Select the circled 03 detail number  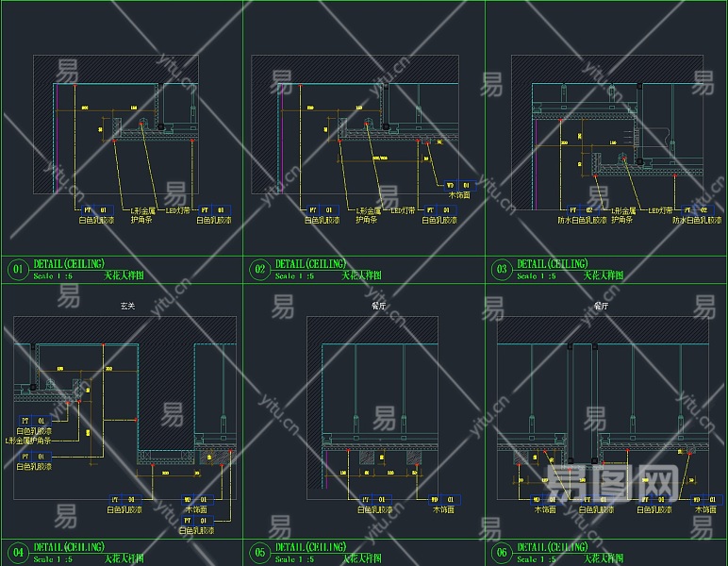click(x=502, y=269)
